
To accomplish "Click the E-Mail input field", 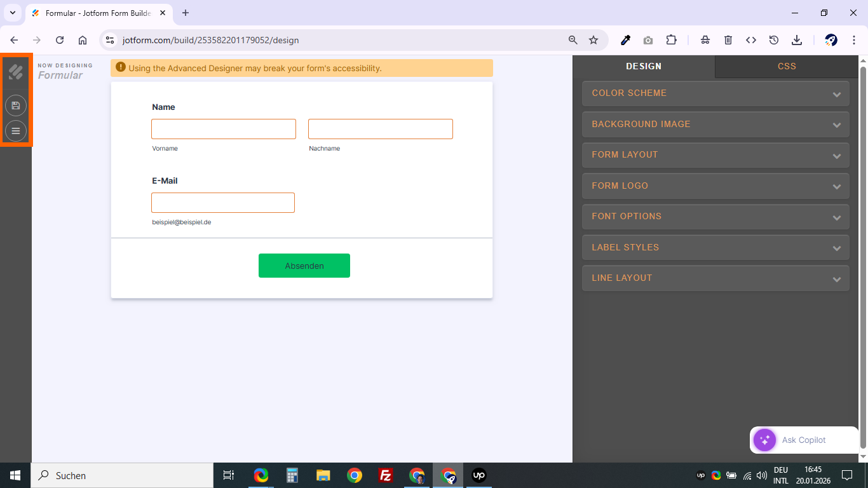I will [x=223, y=203].
